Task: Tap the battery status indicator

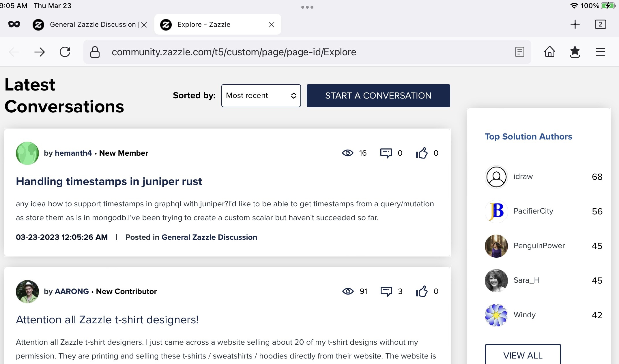Action: pos(608,6)
